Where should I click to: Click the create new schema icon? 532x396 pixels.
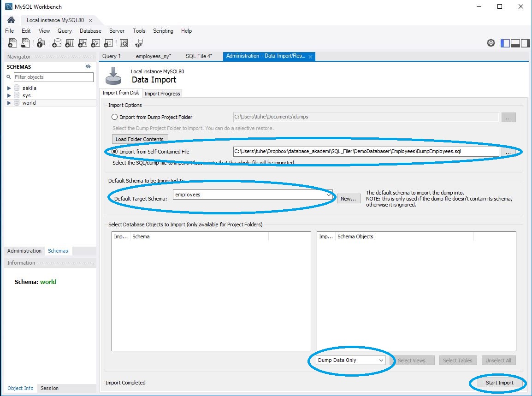[57, 43]
